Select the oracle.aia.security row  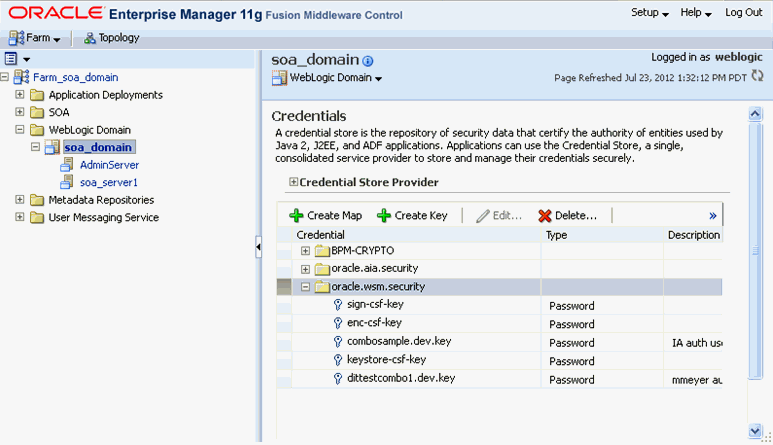pyautogui.click(x=499, y=269)
